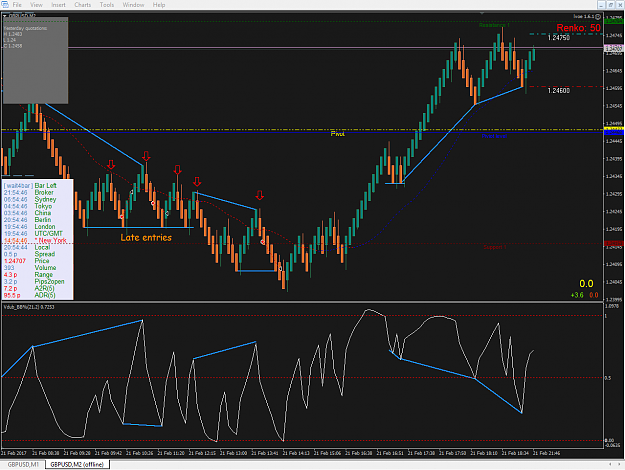Click the chart shift triangle marker
Image resolution: width=625 pixels, height=470 pixels.
click(482, 14)
